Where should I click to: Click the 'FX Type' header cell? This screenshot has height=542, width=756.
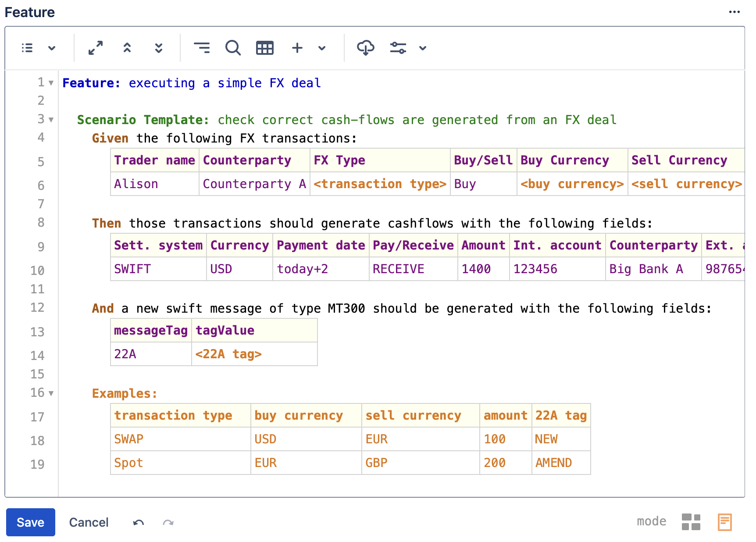380,160
